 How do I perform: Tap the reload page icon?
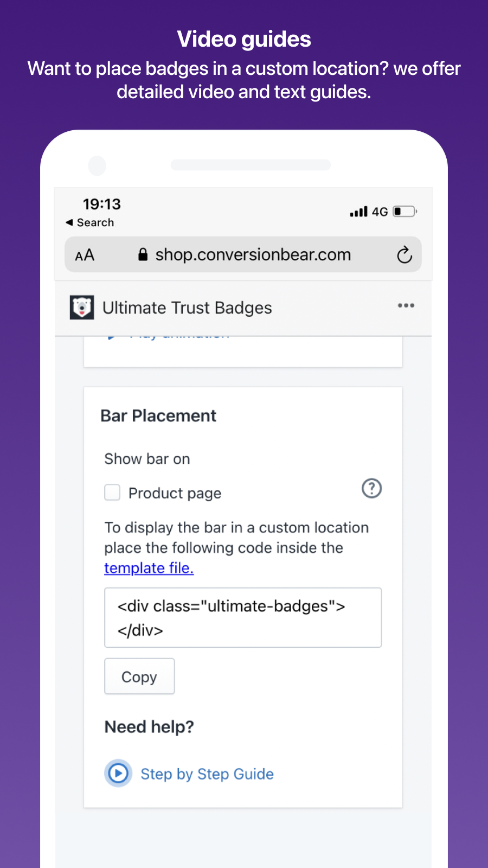pos(404,254)
